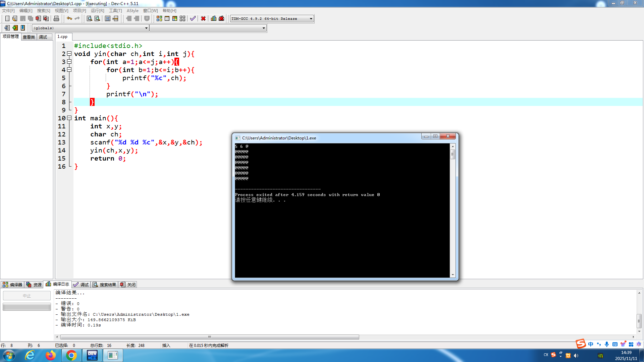Expand the (globals) scope dropdown
Image resolution: width=644 pixels, height=362 pixels.
click(146, 28)
